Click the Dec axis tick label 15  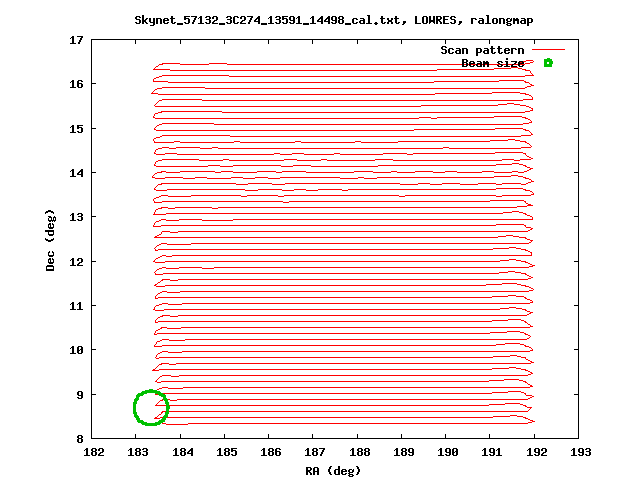click(76, 129)
